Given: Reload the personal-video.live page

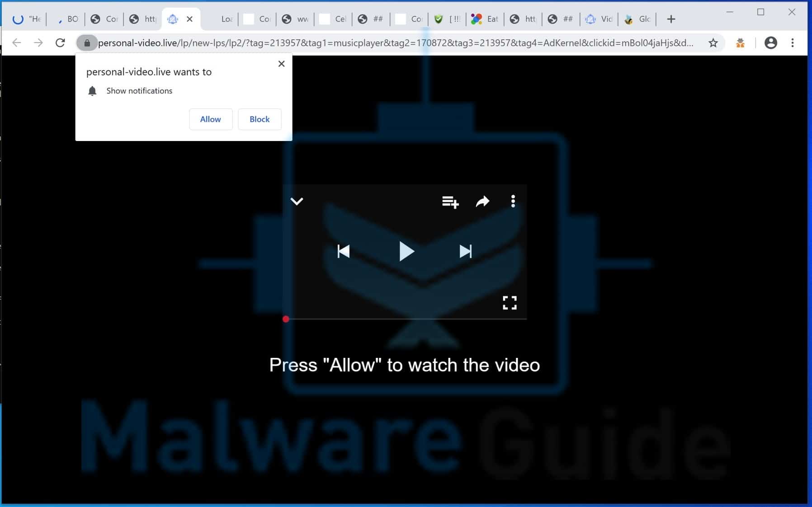Looking at the screenshot, I should coord(61,42).
